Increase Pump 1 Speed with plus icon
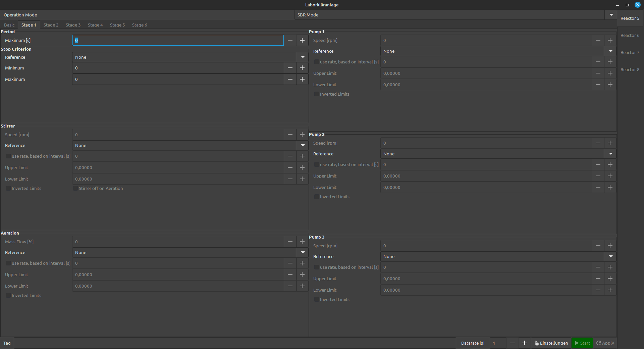This screenshot has width=644, height=349. pyautogui.click(x=610, y=40)
